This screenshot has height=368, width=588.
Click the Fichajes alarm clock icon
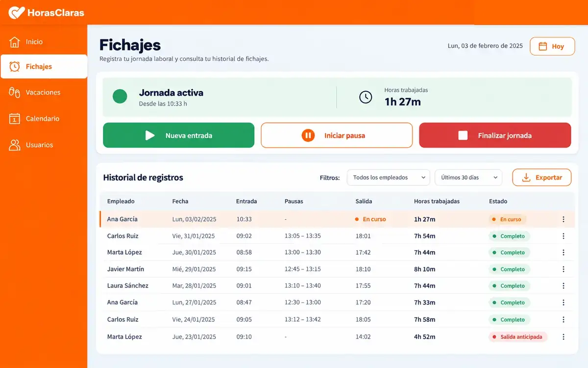15,66
